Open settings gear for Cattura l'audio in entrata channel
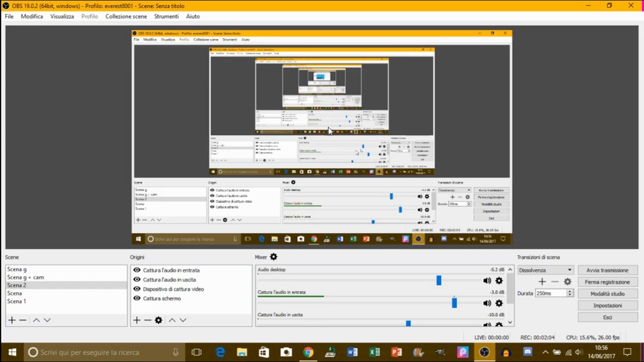 point(499,303)
